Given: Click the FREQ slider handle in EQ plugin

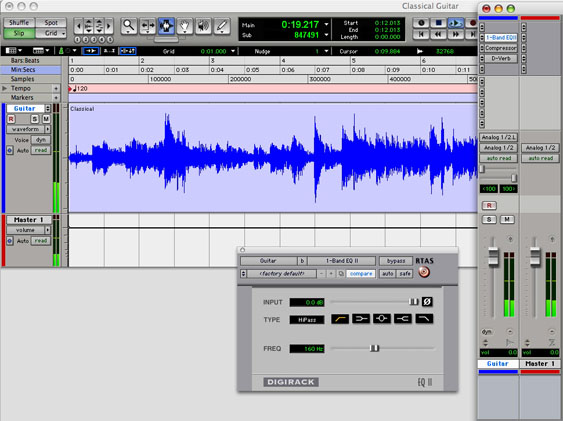Looking at the screenshot, I should [x=374, y=348].
